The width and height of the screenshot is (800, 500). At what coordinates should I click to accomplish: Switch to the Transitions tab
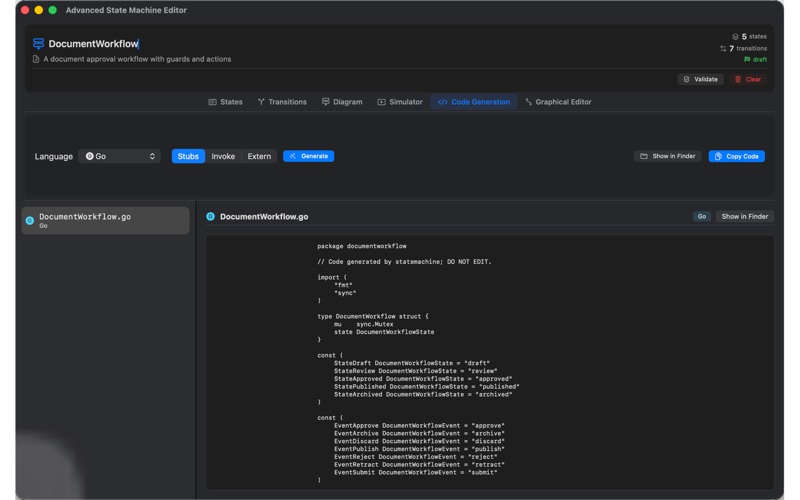coord(282,102)
